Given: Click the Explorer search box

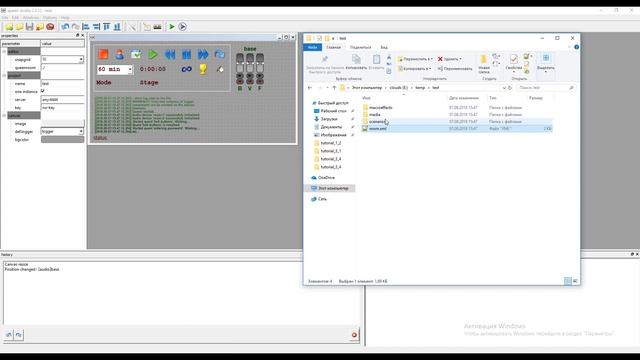Looking at the screenshot, I should click(545, 88).
